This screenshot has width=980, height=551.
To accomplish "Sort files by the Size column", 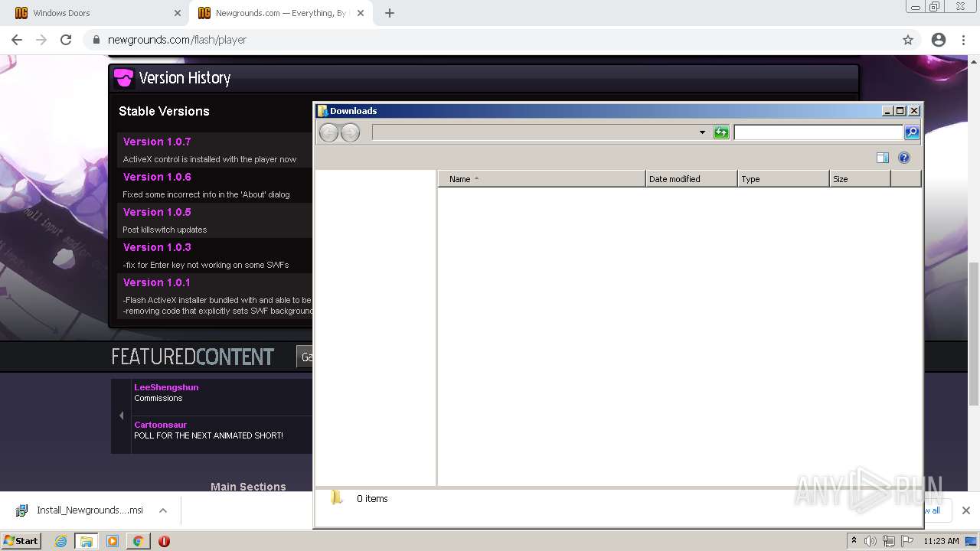I will pyautogui.click(x=860, y=178).
